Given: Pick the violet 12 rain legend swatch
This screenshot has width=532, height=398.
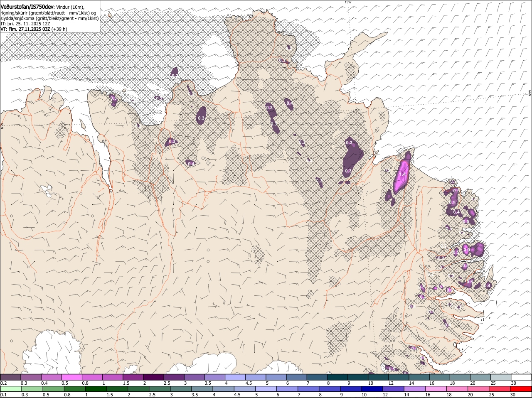Looking at the screenshot, I should tap(393, 389).
